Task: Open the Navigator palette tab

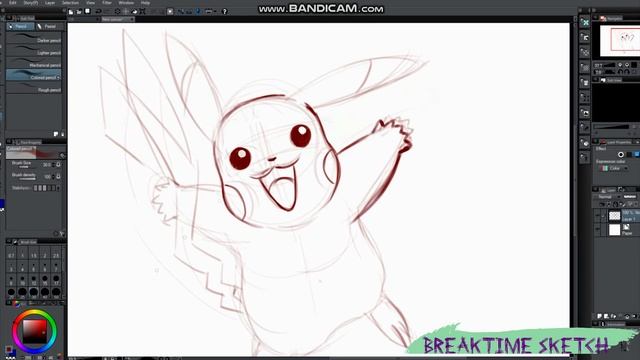Action: point(611,18)
